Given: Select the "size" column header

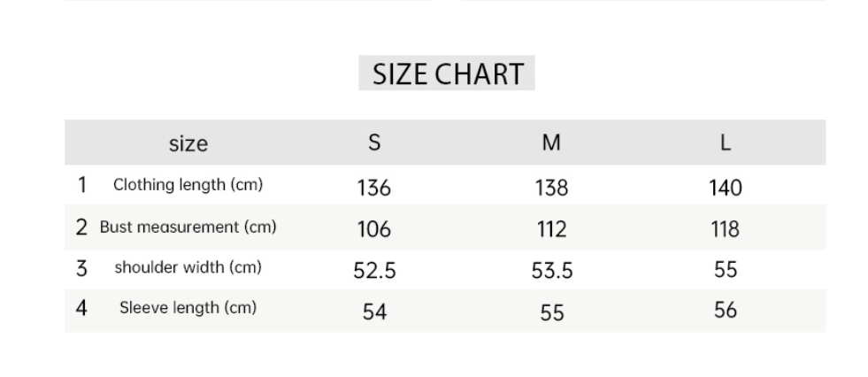Looking at the screenshot, I should click(188, 142).
